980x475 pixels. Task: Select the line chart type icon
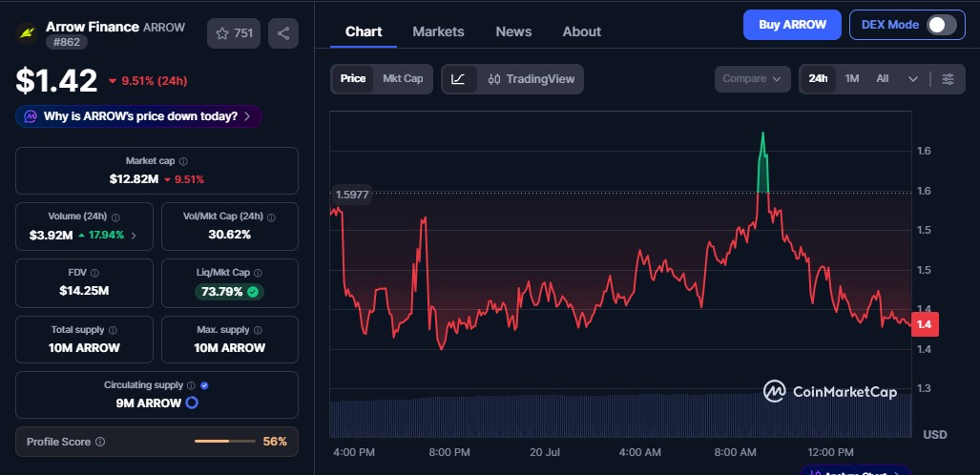coord(458,79)
